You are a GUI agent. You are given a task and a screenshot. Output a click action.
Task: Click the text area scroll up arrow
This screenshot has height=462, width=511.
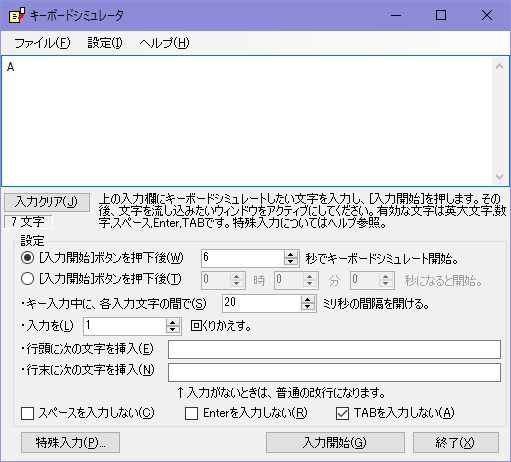[x=499, y=66]
